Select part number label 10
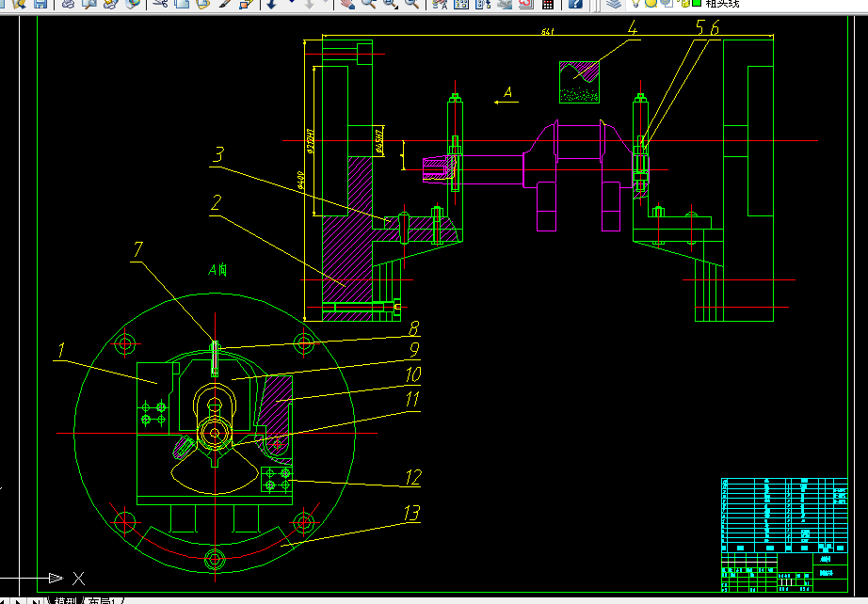The width and height of the screenshot is (868, 604). tap(413, 375)
